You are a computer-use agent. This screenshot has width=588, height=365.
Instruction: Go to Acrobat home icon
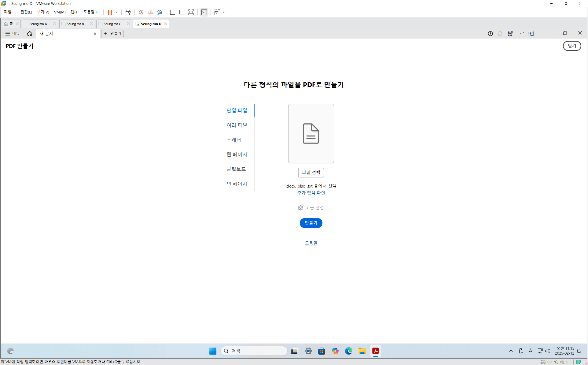coord(30,34)
